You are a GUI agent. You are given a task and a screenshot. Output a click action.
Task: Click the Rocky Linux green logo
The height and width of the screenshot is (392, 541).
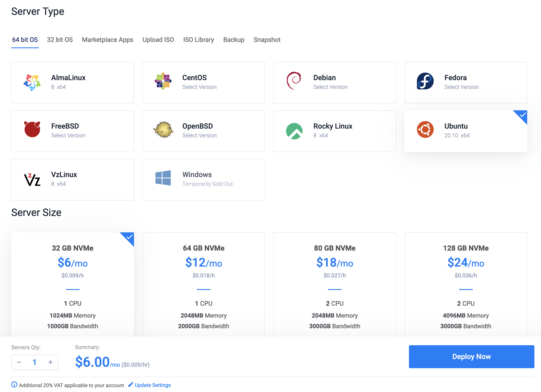pos(294,131)
